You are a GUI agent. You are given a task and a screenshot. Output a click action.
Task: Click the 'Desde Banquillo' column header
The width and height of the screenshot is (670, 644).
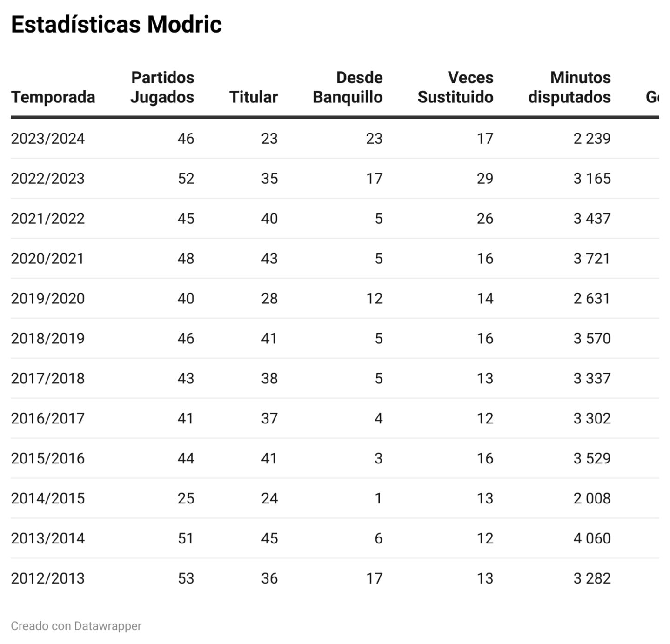348,87
